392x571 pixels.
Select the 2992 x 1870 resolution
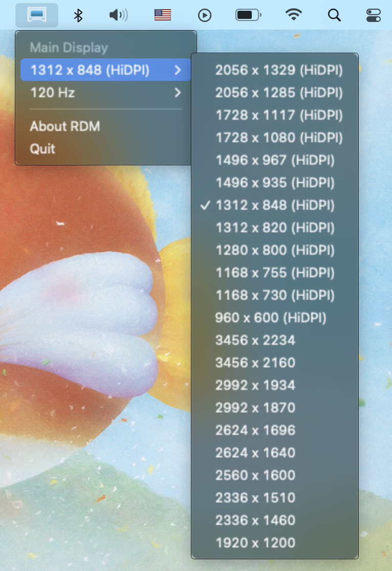click(x=275, y=408)
